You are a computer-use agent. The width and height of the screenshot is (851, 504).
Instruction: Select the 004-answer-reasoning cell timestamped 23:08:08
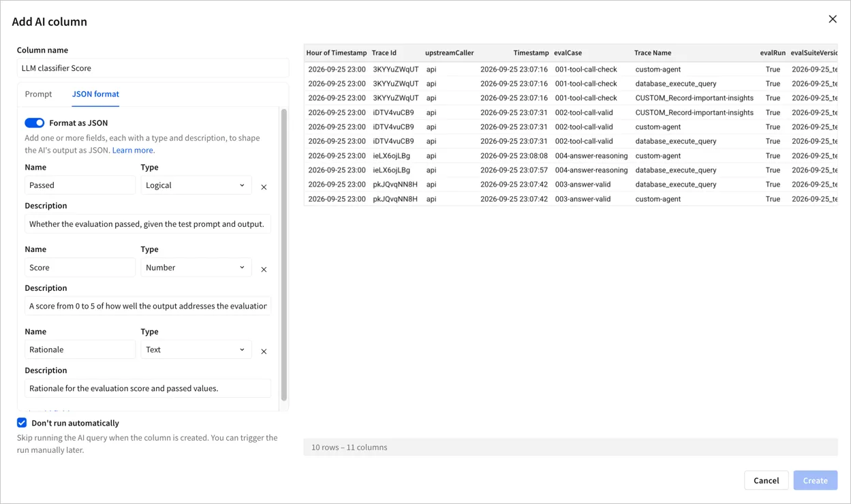[x=591, y=156]
